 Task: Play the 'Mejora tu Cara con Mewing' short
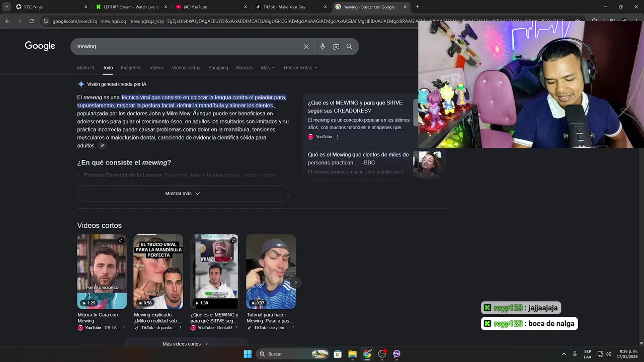pos(102,271)
